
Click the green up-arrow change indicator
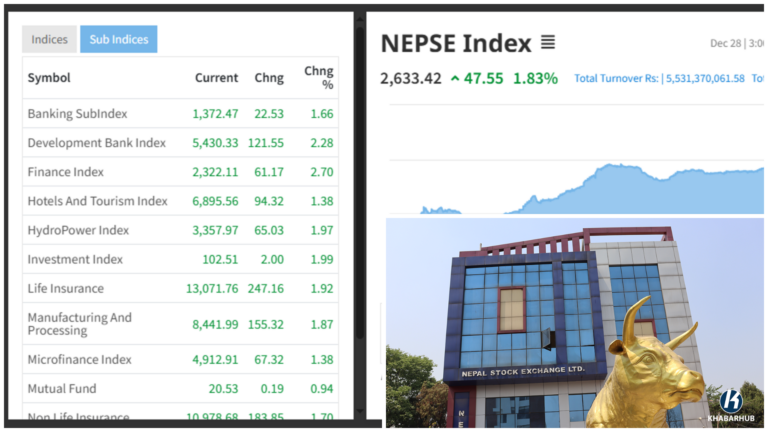[x=455, y=78]
